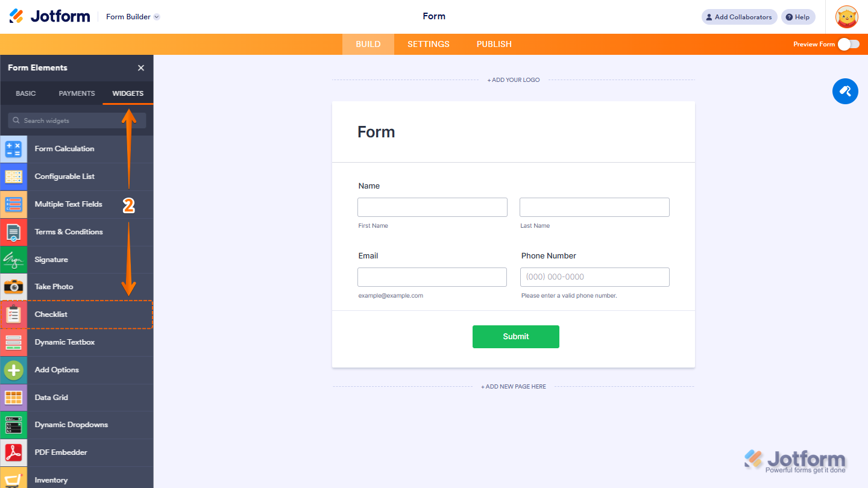Open the floating blue assistant button
Screen dimensions: 868x488
845,91
